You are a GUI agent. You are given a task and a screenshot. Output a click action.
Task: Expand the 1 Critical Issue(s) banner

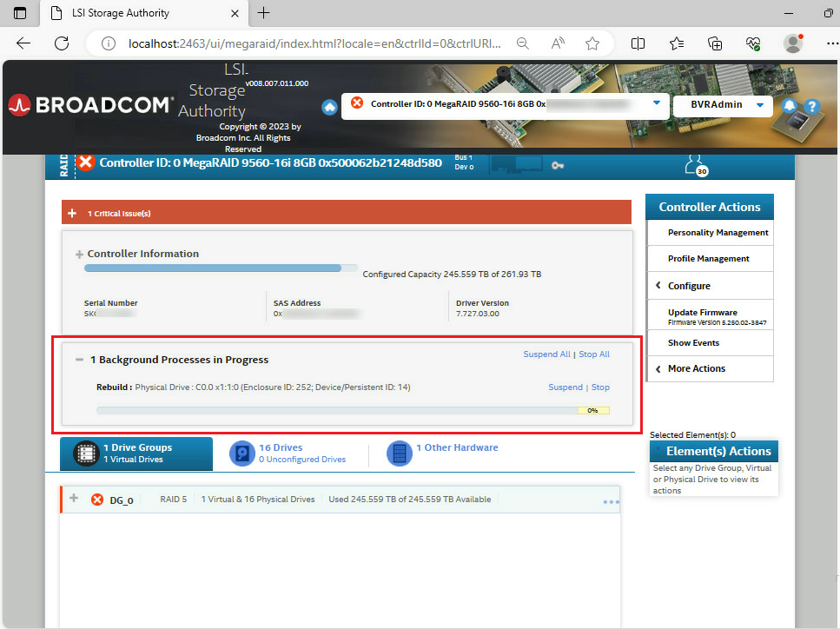[72, 214]
